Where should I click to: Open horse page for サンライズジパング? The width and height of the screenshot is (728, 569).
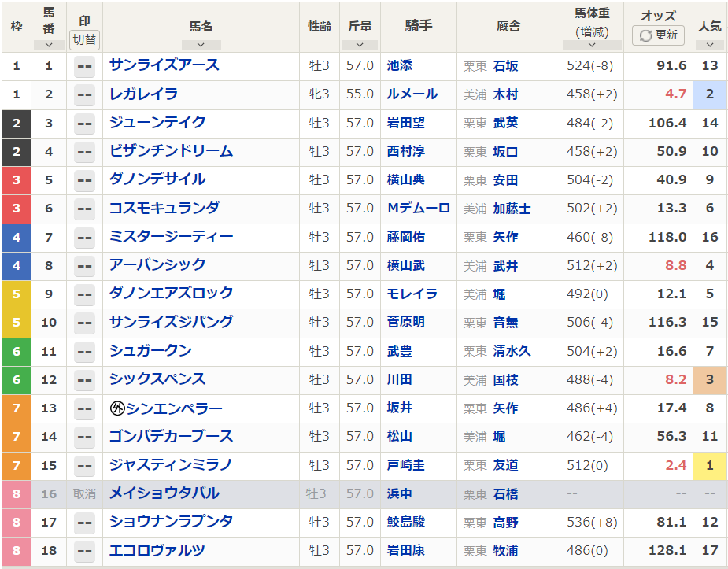coord(171,322)
